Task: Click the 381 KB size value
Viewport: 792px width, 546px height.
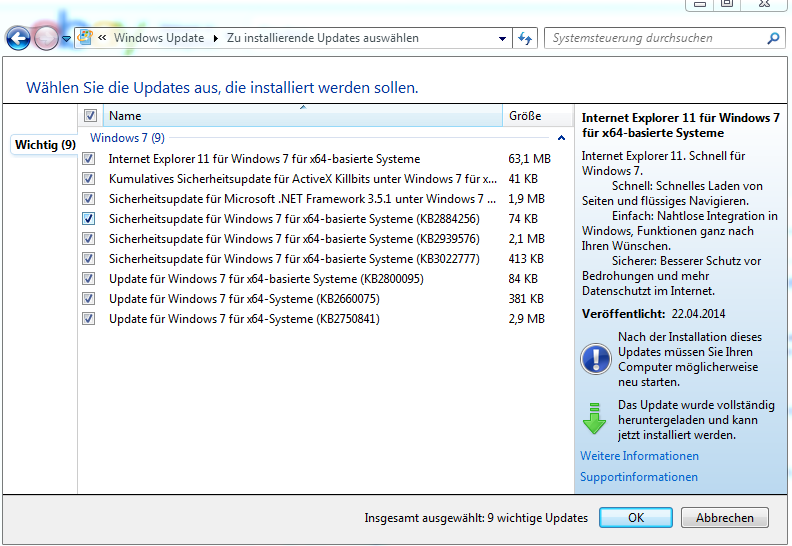Action: tap(526, 299)
